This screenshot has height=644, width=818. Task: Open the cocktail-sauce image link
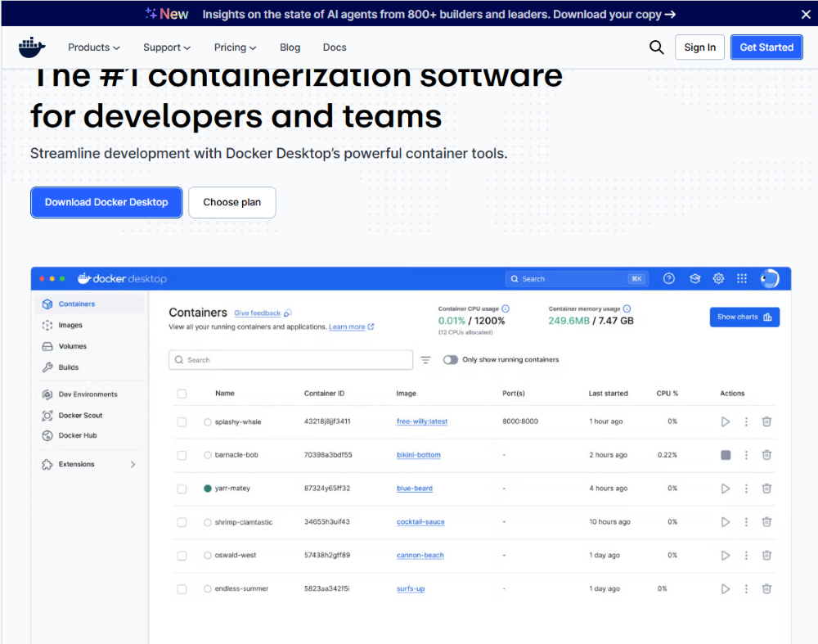tap(420, 521)
